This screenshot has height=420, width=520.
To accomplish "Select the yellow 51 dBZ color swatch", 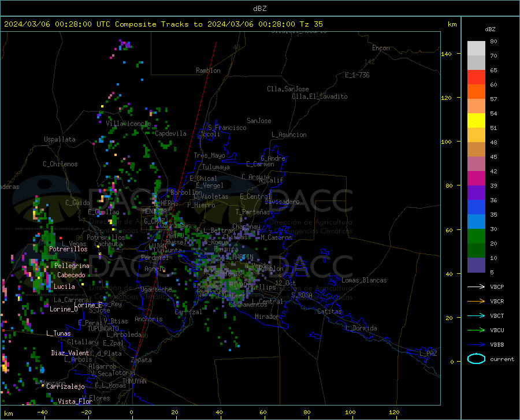I will click(476, 121).
